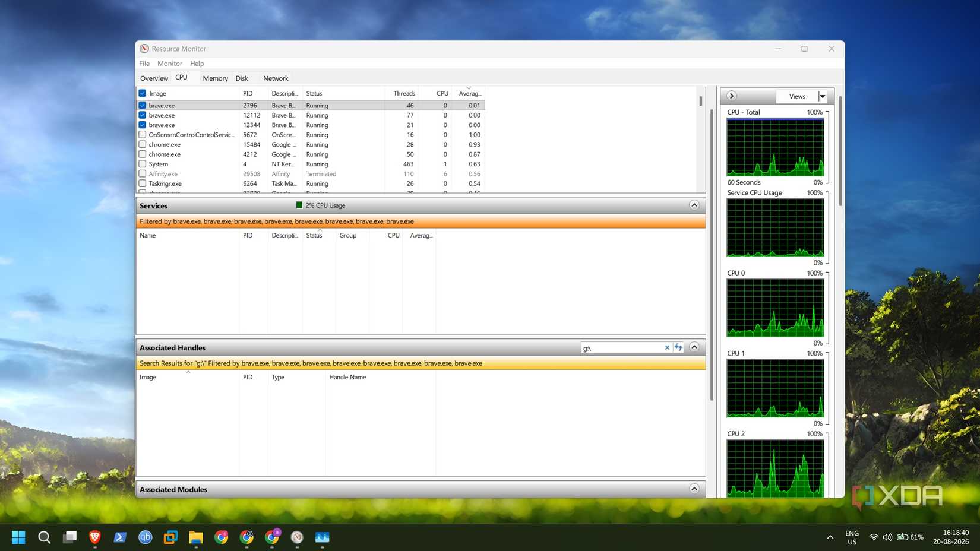Clear the Associated Handles search text

click(667, 348)
